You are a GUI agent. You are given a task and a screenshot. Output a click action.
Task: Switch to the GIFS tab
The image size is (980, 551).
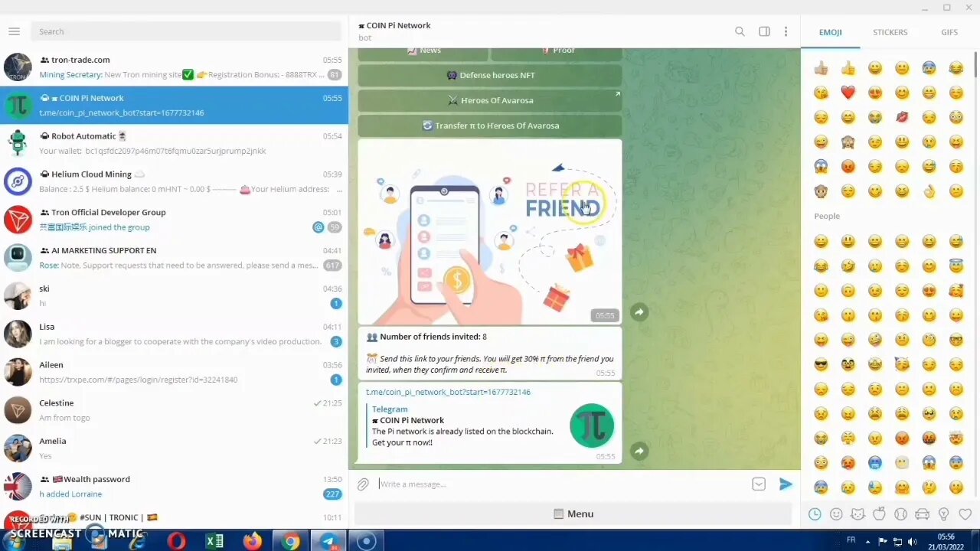949,32
